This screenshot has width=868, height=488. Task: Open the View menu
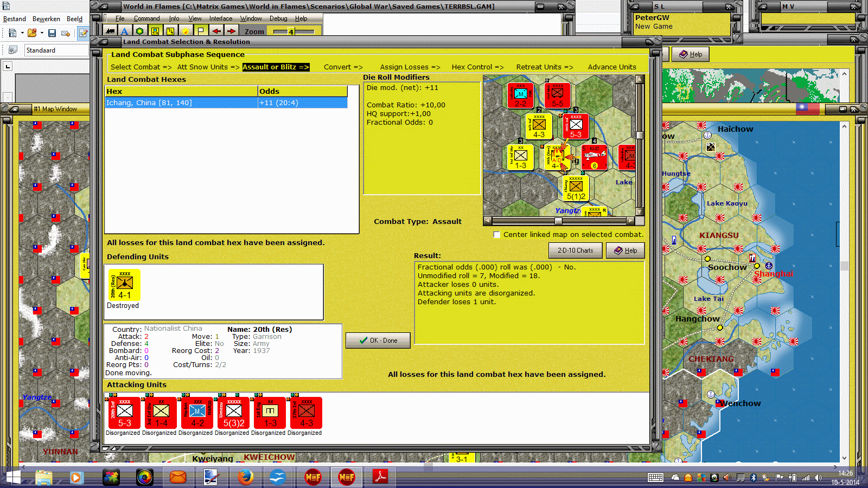coord(195,18)
